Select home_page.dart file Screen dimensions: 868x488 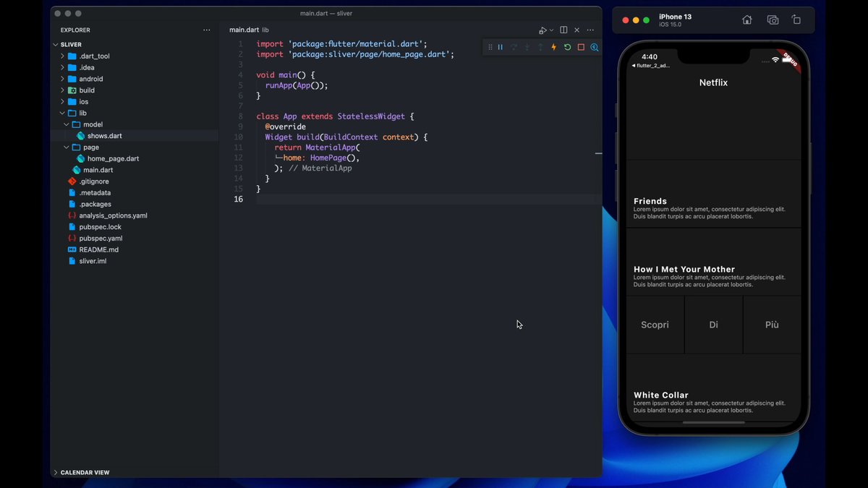[113, 158]
